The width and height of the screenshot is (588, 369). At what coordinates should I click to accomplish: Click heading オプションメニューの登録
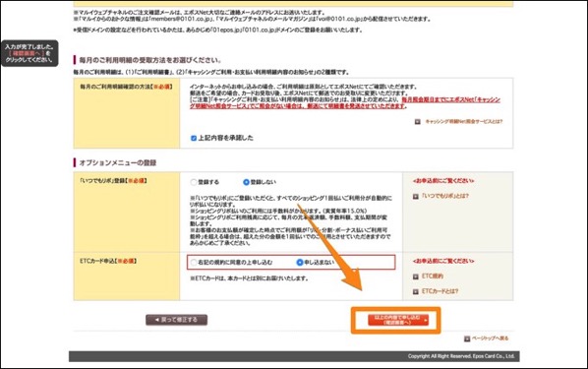click(x=118, y=163)
